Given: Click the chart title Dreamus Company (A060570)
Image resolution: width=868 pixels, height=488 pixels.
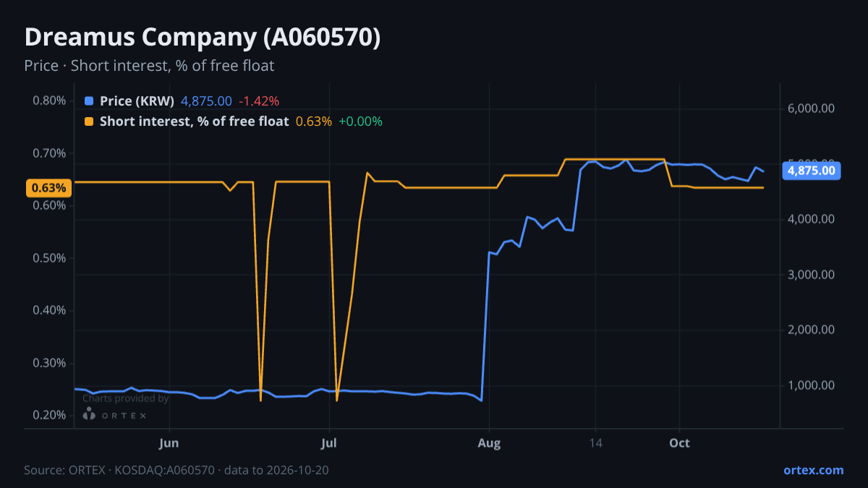Looking at the screenshot, I should [x=203, y=38].
